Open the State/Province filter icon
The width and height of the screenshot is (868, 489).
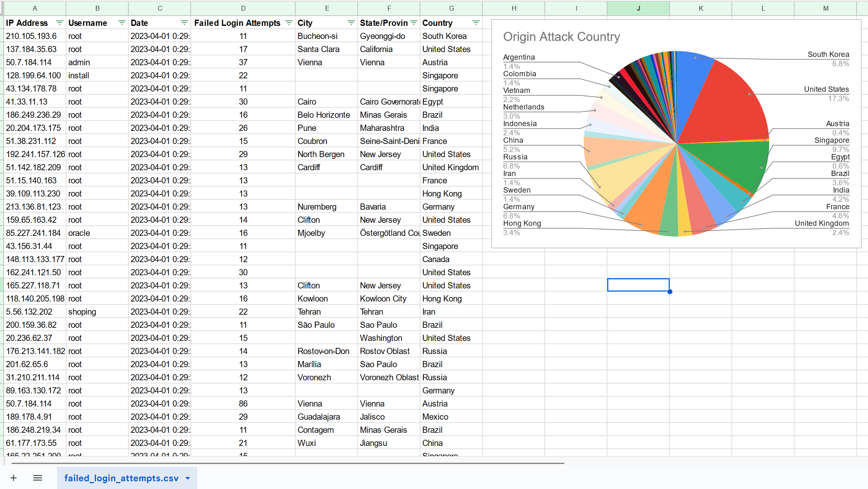click(413, 23)
